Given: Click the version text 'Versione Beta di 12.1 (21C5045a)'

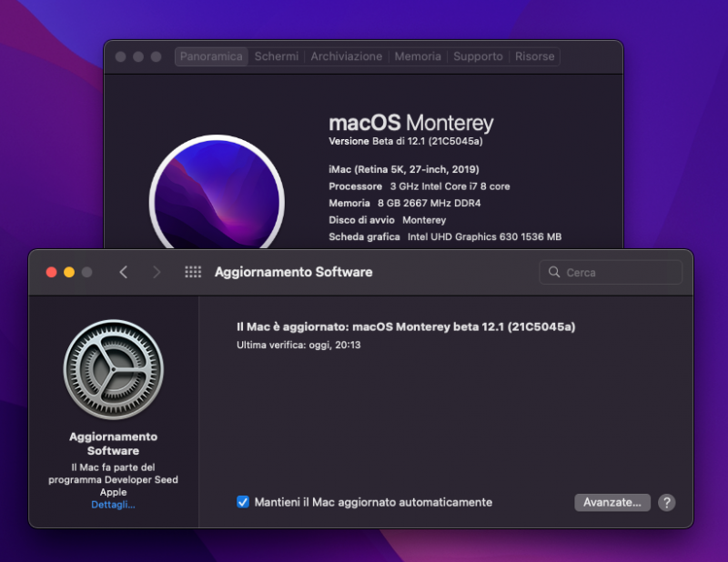Looking at the screenshot, I should pyautogui.click(x=406, y=141).
